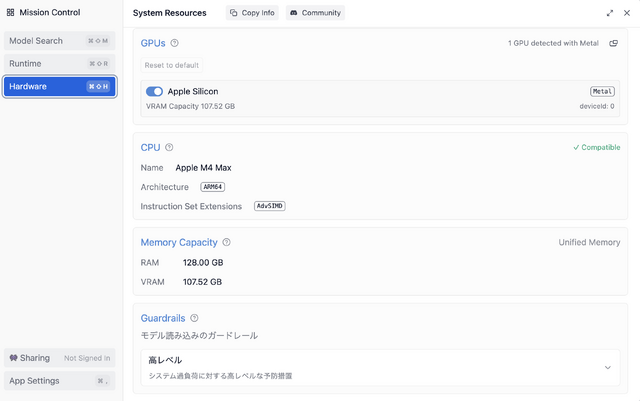The image size is (640, 401).
Task: Click the Not Signed In label
Action: click(87, 358)
